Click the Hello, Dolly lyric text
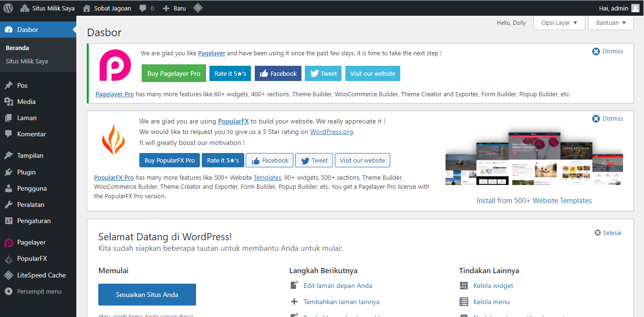Screen dimensions: 644x317 [x=511, y=23]
